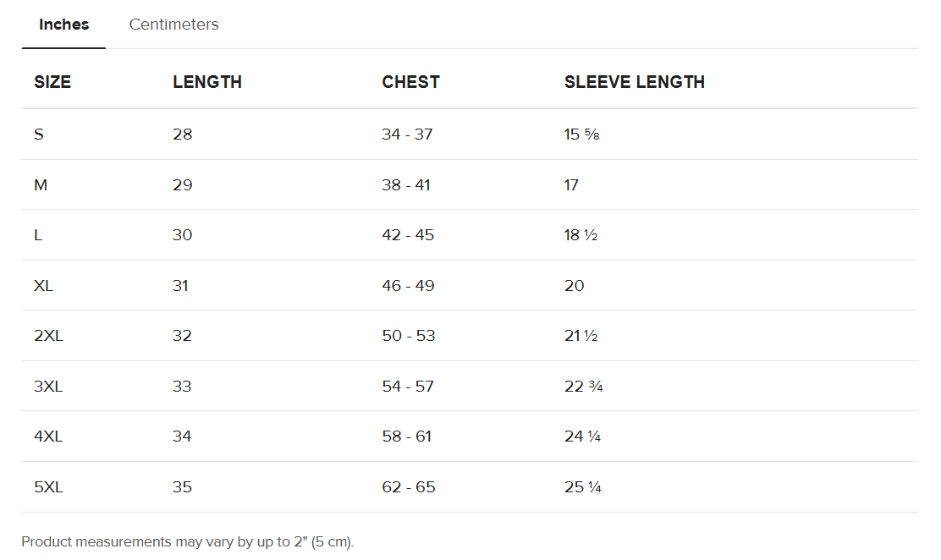The height and width of the screenshot is (560, 941).
Task: Click the 2XL size row label
Action: tap(48, 336)
